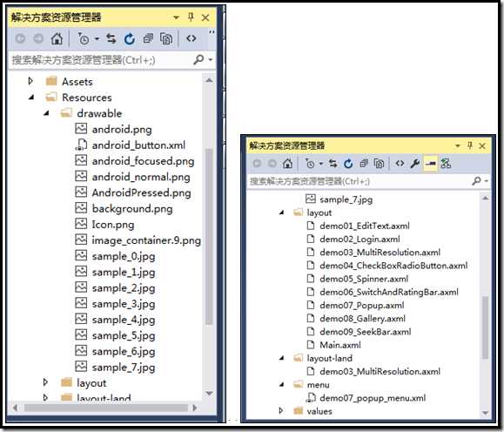
Task: Click View Code icon in left Solution Explorer
Action: pos(192,38)
